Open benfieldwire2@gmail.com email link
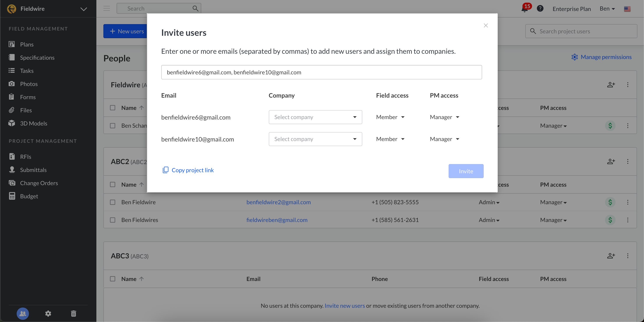Image resolution: width=644 pixels, height=322 pixels. (278, 202)
